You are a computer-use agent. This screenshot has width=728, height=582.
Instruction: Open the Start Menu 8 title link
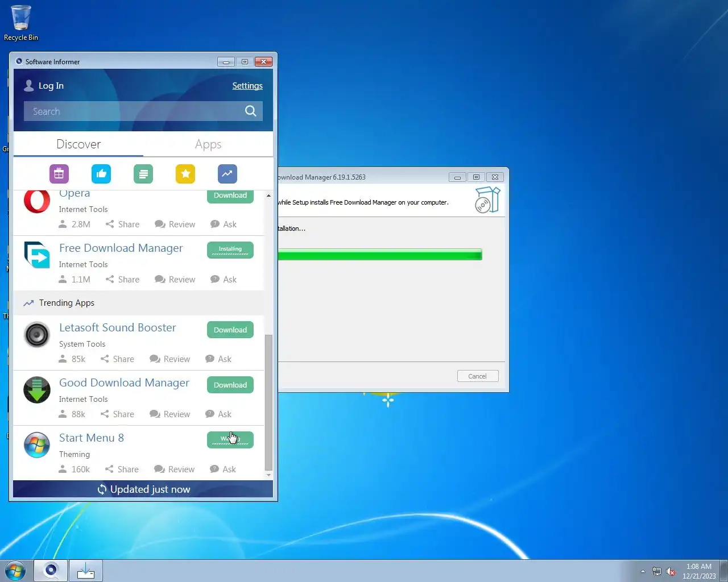click(x=92, y=438)
